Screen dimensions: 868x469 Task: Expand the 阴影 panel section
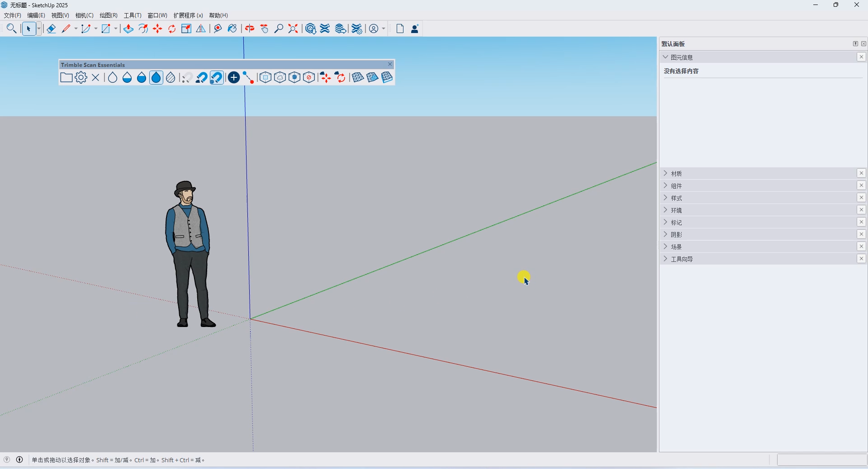[665, 234]
